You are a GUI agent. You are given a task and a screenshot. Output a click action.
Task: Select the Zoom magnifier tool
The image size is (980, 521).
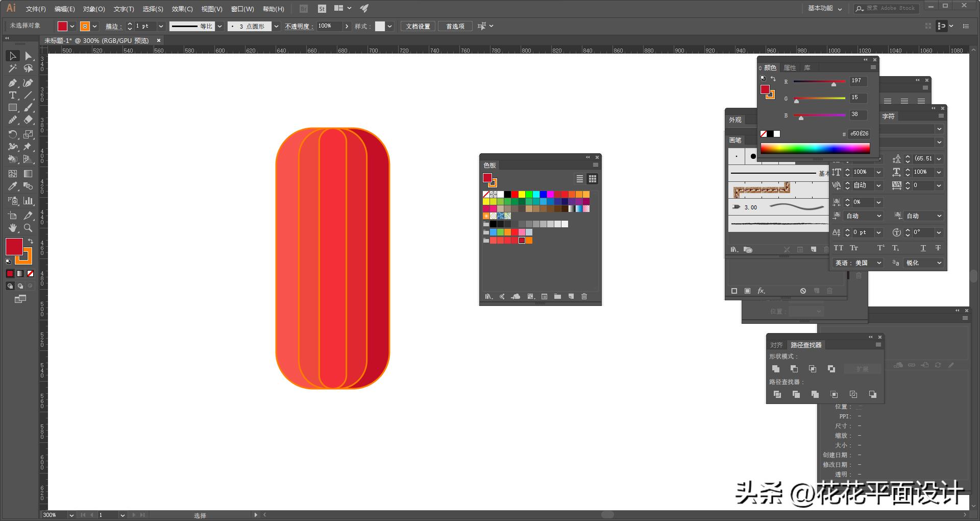28,228
